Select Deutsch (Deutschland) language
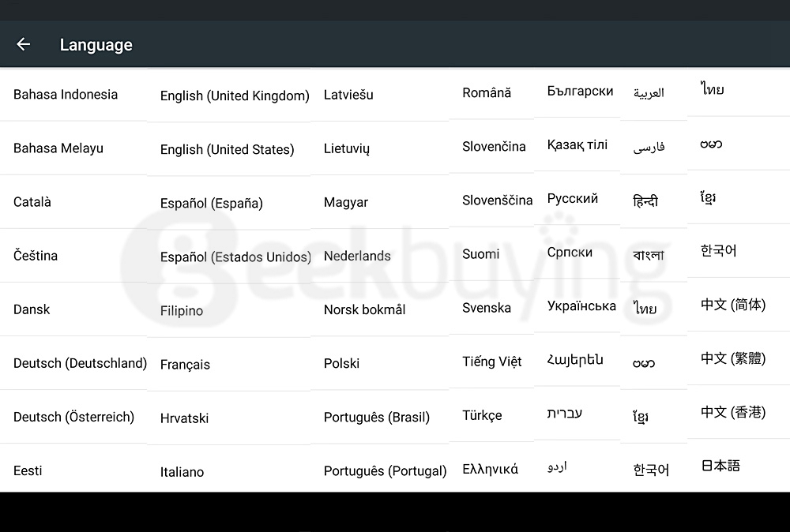The height and width of the screenshot is (532, 790). click(x=80, y=363)
